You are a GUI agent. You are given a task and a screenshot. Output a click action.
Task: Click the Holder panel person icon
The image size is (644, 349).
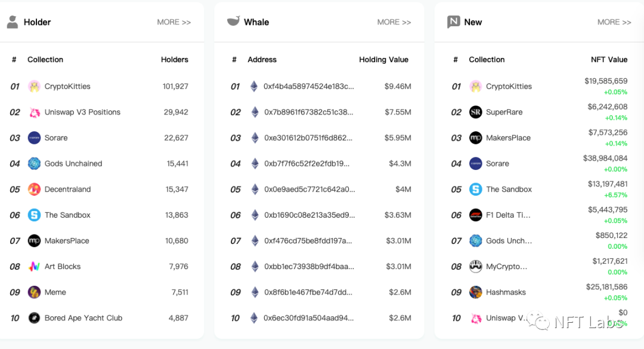13,22
